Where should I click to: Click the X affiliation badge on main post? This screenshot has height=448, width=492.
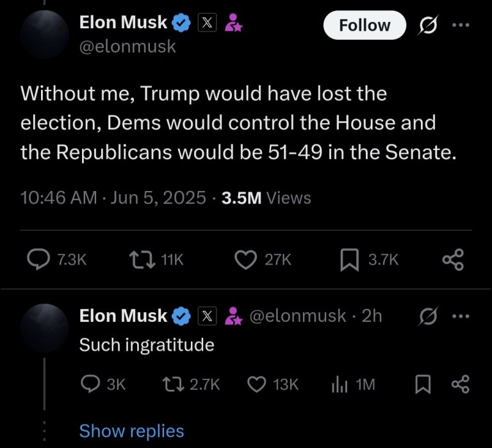coord(209,23)
